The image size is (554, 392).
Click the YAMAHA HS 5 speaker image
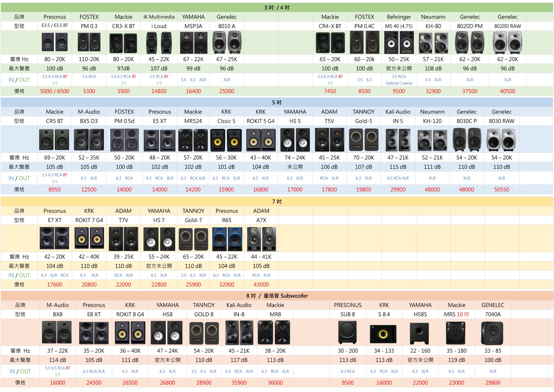pyautogui.click(x=295, y=140)
